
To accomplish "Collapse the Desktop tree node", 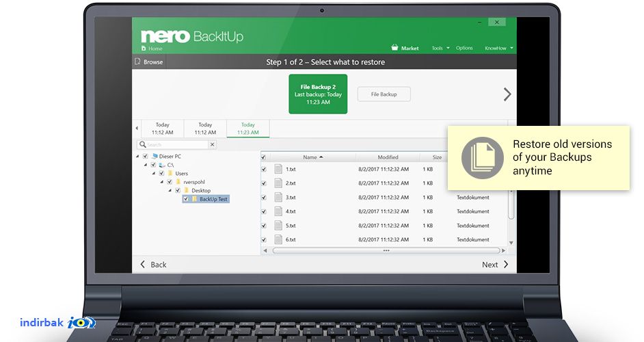I will click(170, 190).
